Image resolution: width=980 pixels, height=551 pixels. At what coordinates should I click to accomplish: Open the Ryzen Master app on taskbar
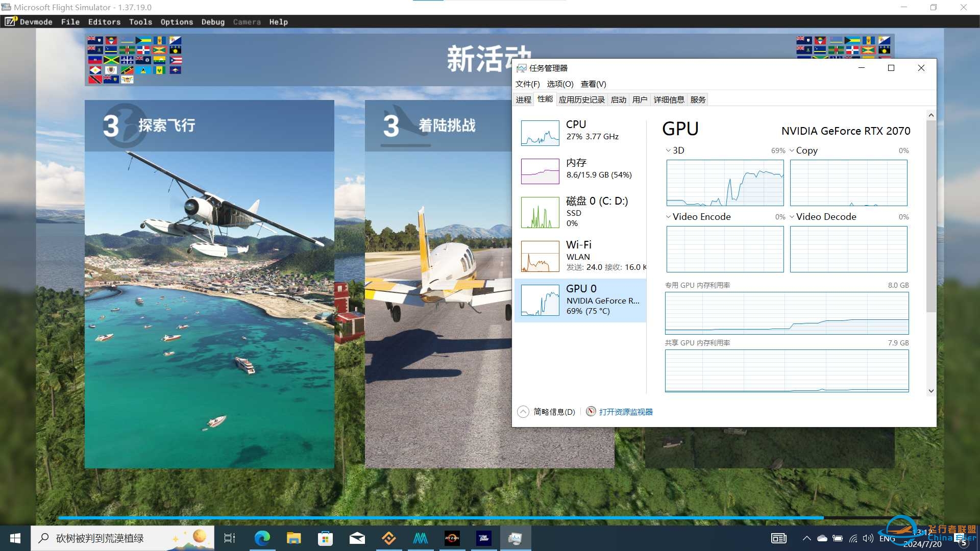(452, 538)
